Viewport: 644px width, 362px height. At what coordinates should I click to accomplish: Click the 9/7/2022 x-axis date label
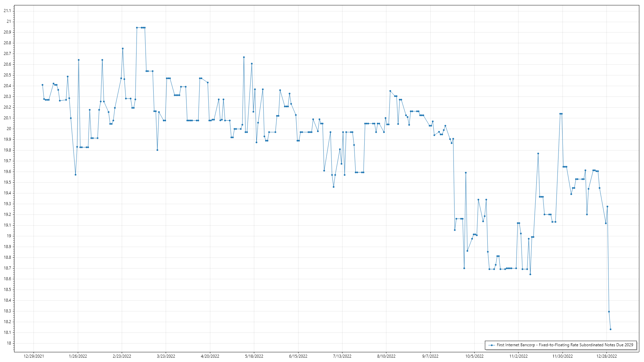430,356
